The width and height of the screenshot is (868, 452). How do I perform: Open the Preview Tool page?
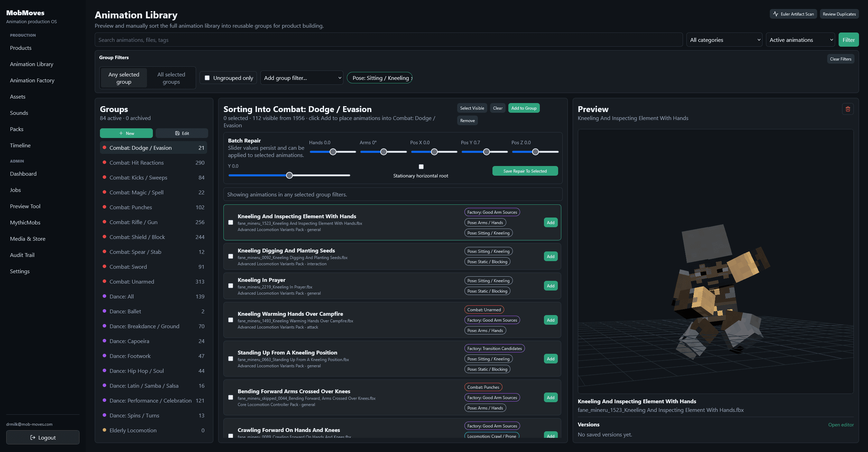click(25, 206)
